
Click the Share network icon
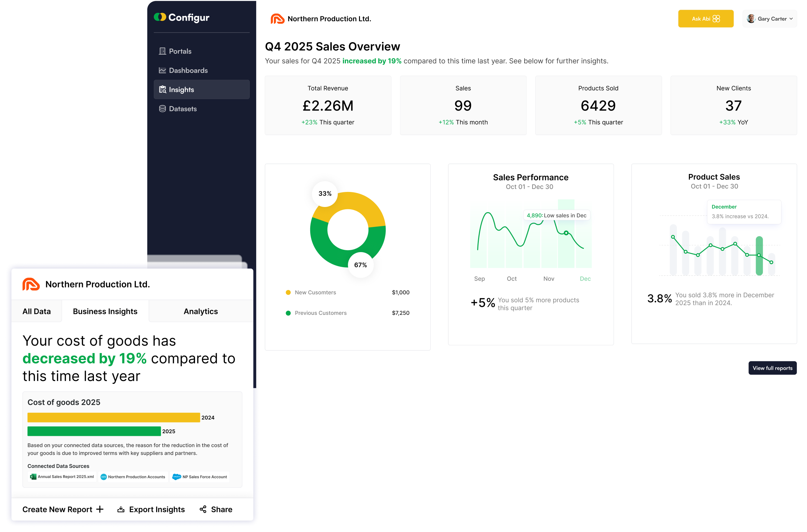(203, 509)
